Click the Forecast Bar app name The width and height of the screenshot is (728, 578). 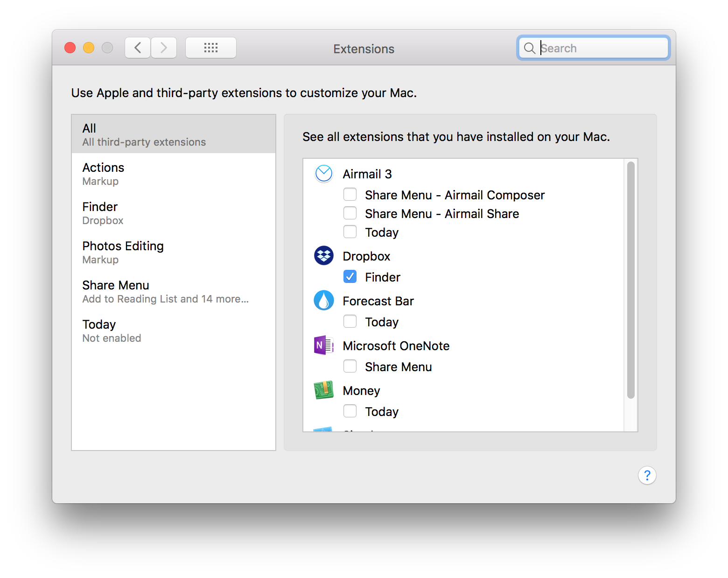tap(378, 301)
